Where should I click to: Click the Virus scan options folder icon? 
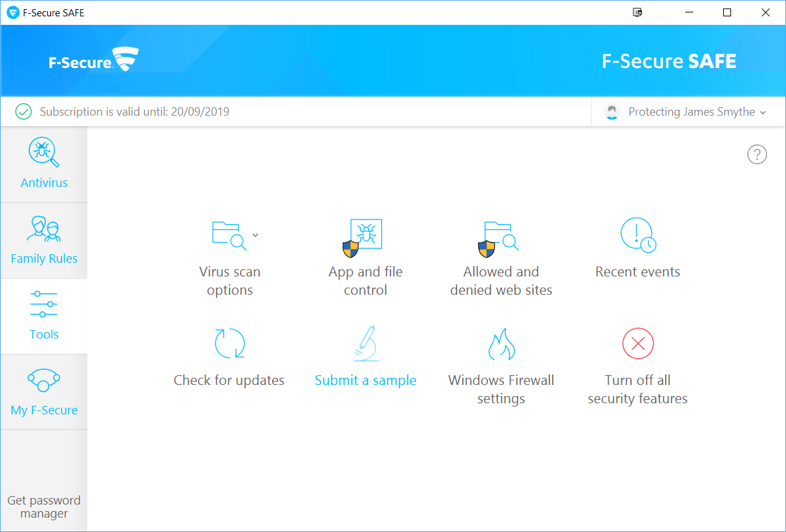point(229,235)
